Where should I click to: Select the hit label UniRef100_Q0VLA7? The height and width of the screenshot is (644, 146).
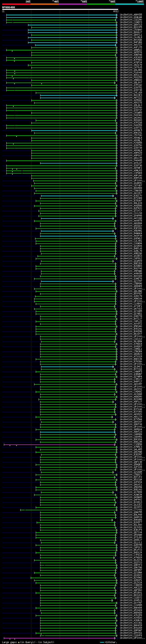tap(131, 163)
